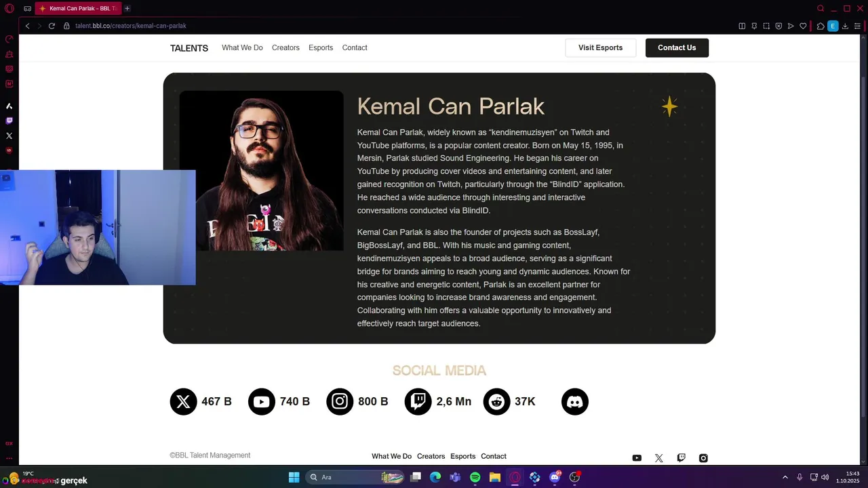Open File Explorer from the taskbar
This screenshot has width=868, height=488.
pos(495,477)
